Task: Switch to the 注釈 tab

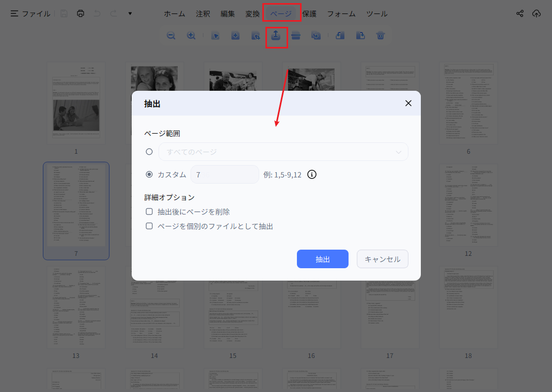Action: click(x=203, y=14)
